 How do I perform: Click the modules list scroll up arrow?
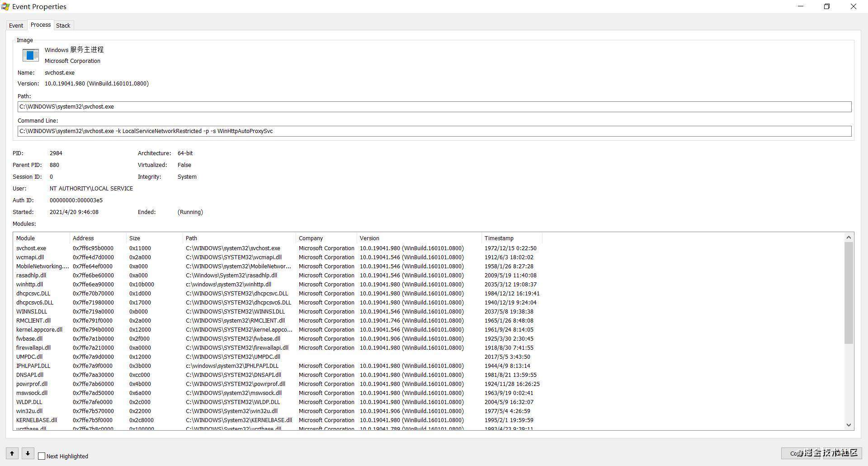pyautogui.click(x=849, y=238)
